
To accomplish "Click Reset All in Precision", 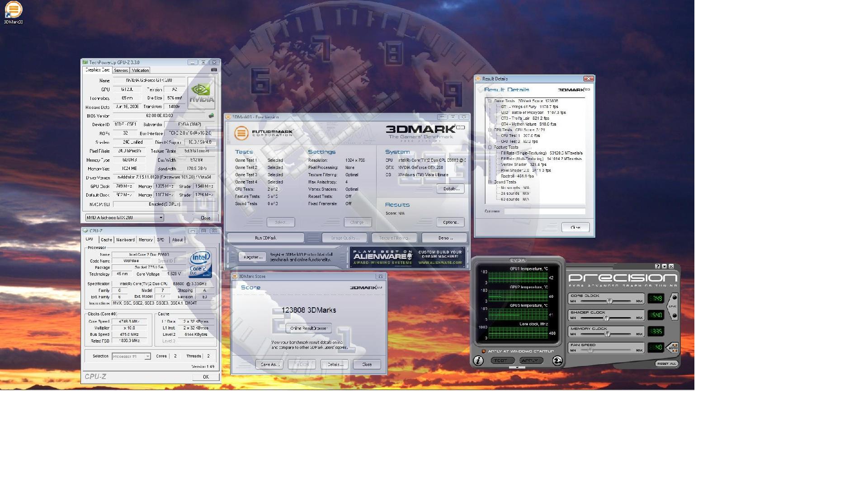I will point(666,364).
